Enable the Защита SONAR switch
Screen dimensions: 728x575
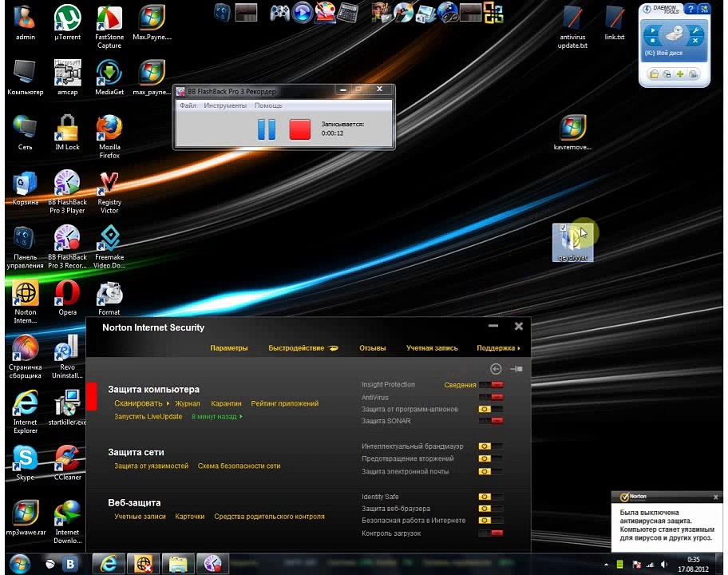click(x=491, y=421)
